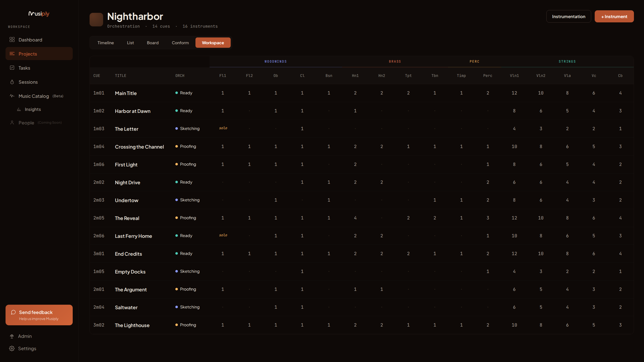This screenshot has width=644, height=362.
Task: Click the ORCH column header
Action: [x=180, y=76]
